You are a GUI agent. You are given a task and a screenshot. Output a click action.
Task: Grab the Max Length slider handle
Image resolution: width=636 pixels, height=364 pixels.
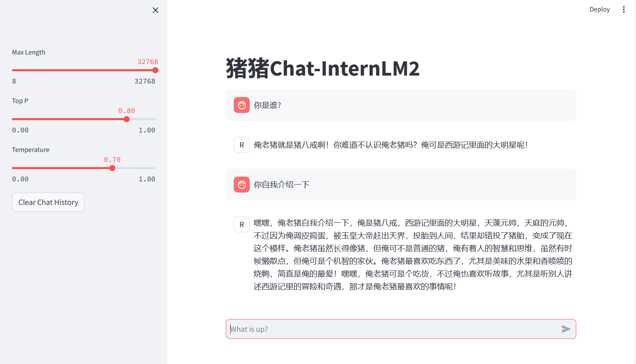(x=155, y=70)
